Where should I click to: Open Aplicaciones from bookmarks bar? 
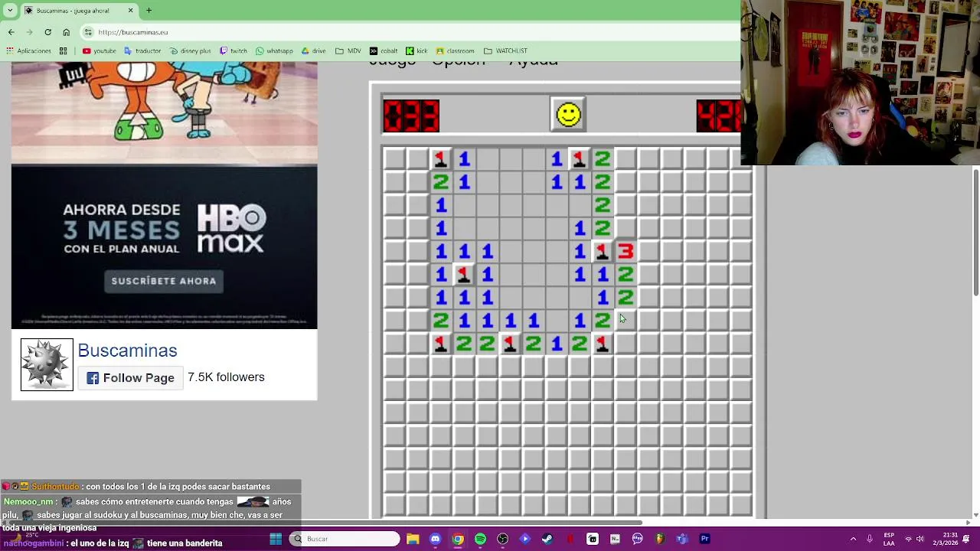(x=28, y=51)
